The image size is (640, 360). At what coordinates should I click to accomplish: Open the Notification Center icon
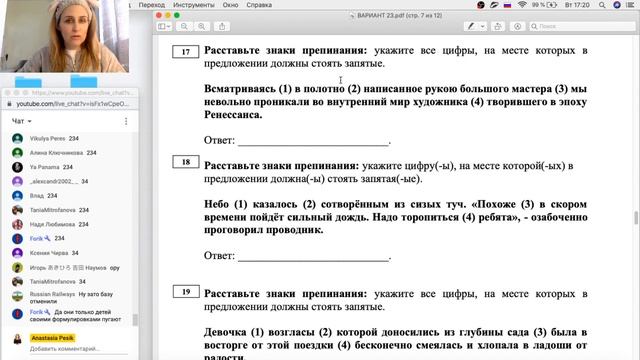630,5
